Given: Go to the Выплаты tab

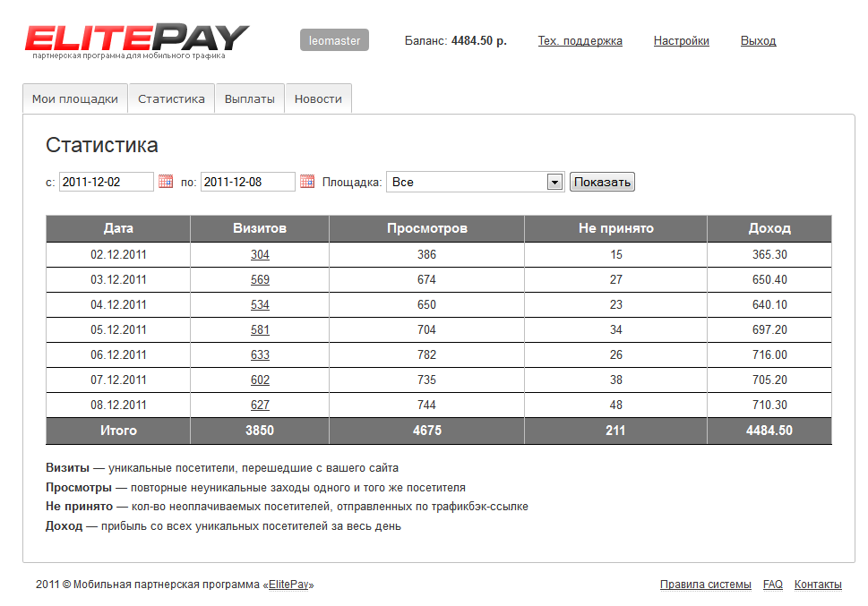Looking at the screenshot, I should click(250, 99).
